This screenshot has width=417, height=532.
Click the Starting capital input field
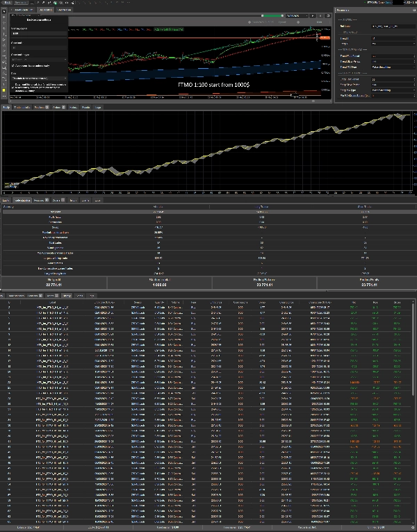pyautogui.click(x=39, y=33)
